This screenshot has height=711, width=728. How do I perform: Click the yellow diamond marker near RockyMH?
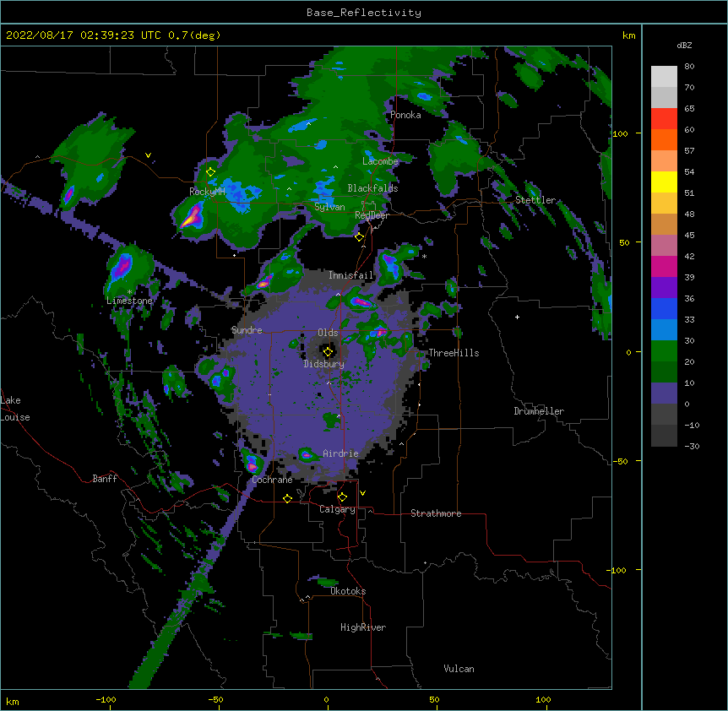pos(210,172)
